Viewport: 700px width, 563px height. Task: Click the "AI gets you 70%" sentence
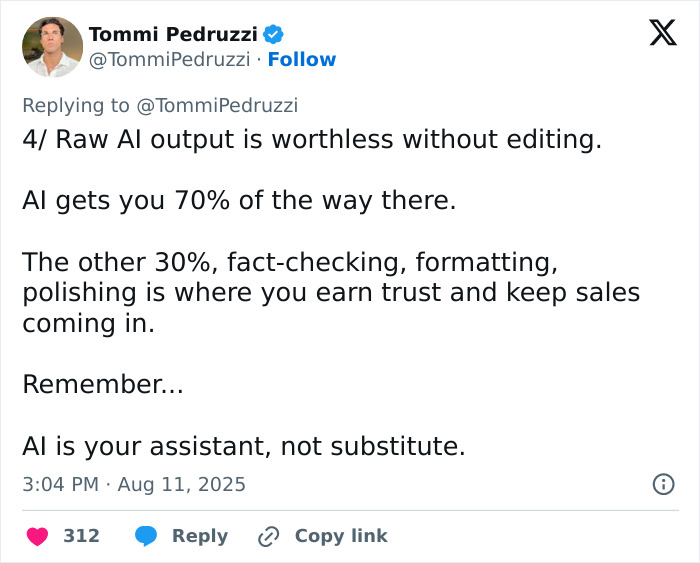239,201
